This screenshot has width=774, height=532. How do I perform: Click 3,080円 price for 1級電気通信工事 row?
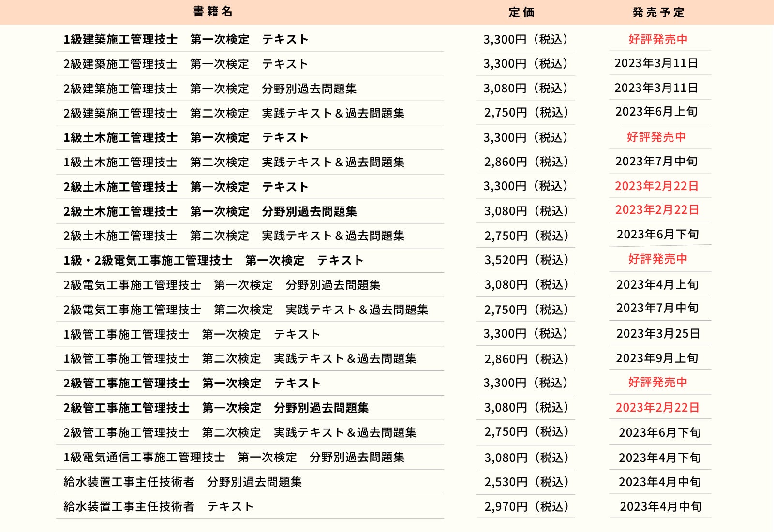click(526, 458)
